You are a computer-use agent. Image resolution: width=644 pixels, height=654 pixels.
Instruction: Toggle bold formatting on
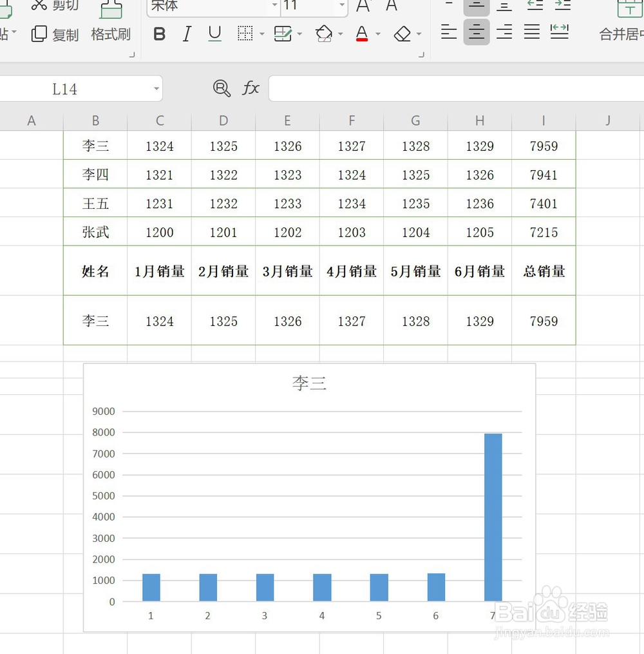coord(159,34)
